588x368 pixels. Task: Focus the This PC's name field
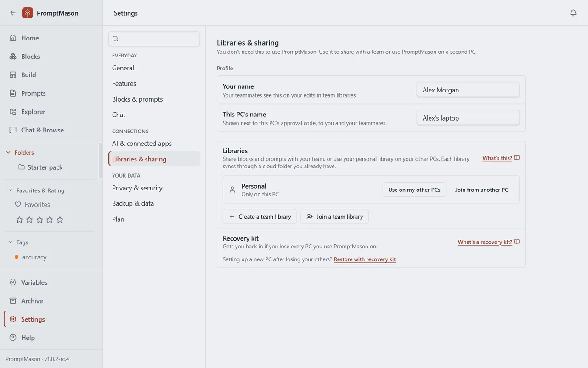click(x=468, y=118)
